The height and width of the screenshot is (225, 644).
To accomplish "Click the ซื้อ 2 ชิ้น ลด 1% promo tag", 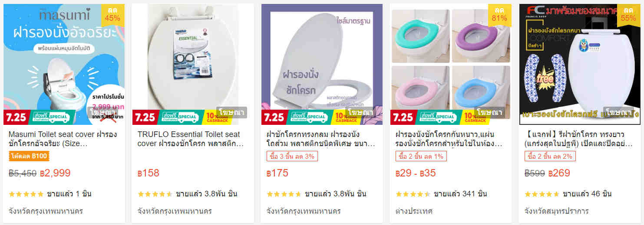I will [x=421, y=156].
